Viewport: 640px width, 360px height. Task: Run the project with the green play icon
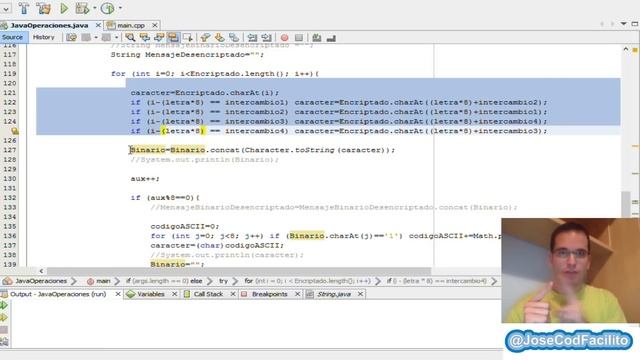pos(64,8)
